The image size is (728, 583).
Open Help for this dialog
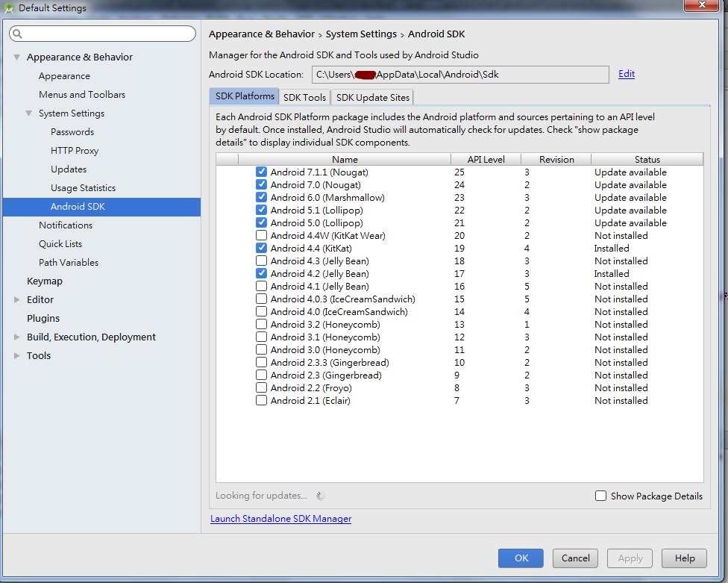click(x=684, y=558)
